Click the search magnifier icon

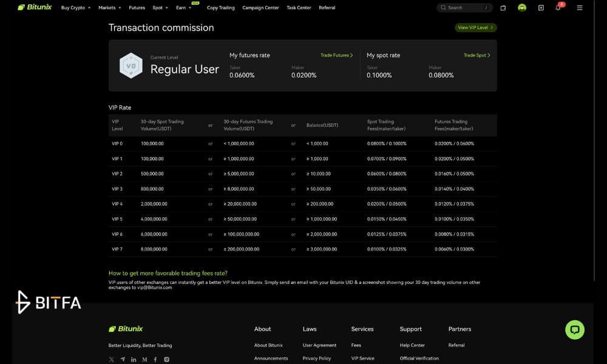click(443, 7)
